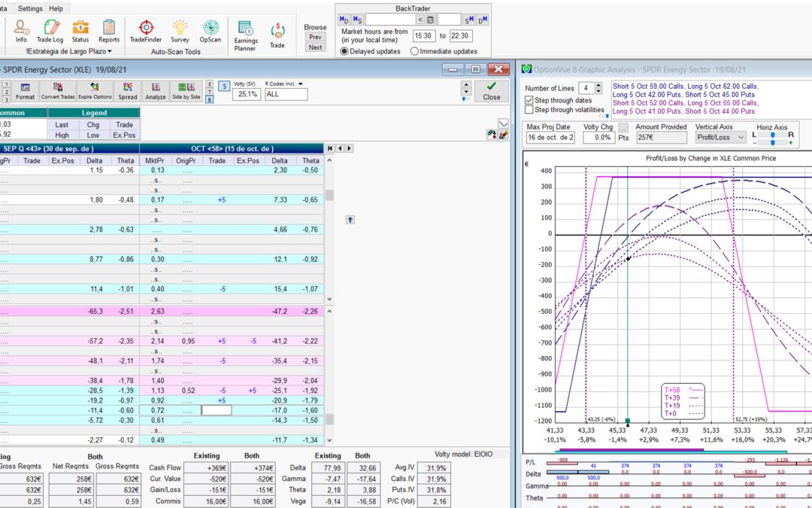812x508 pixels.
Task: Adjust the Horiz Axis L-R slider
Action: coord(773,135)
